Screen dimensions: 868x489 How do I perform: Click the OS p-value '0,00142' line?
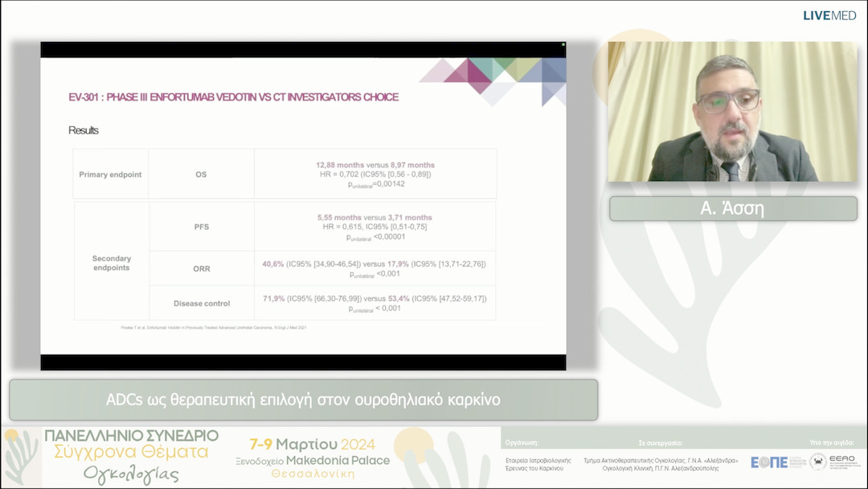point(376,184)
